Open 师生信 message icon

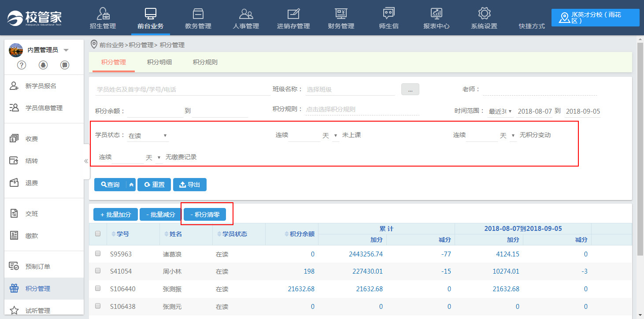point(389,14)
